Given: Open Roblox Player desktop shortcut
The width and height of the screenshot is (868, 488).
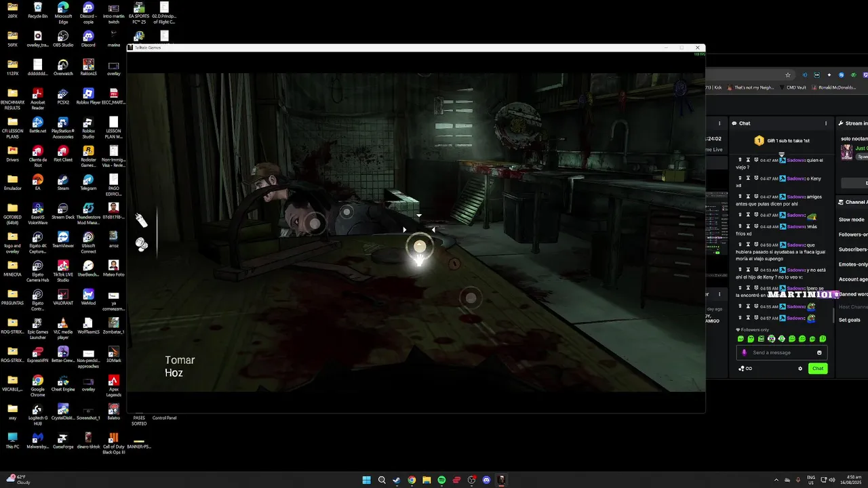Looking at the screenshot, I should (x=88, y=96).
